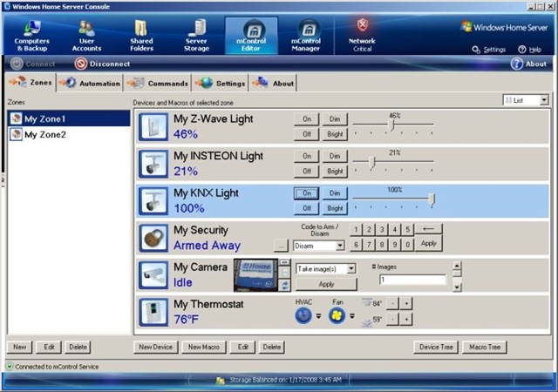This screenshot has height=392, width=558.
Task: Click Apply in My Camera row
Action: tap(326, 284)
